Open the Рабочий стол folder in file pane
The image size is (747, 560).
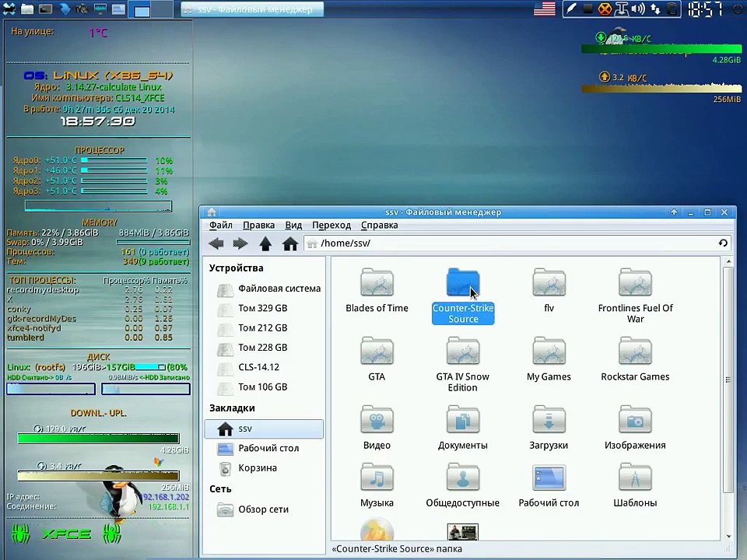tap(549, 485)
